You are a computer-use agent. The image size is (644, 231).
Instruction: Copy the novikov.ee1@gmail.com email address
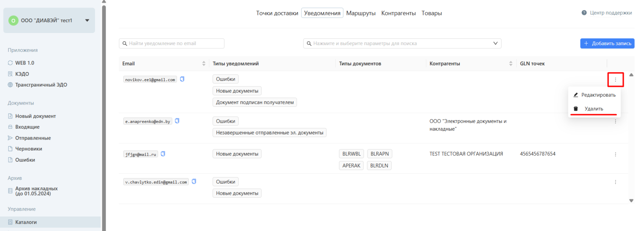[x=182, y=79]
